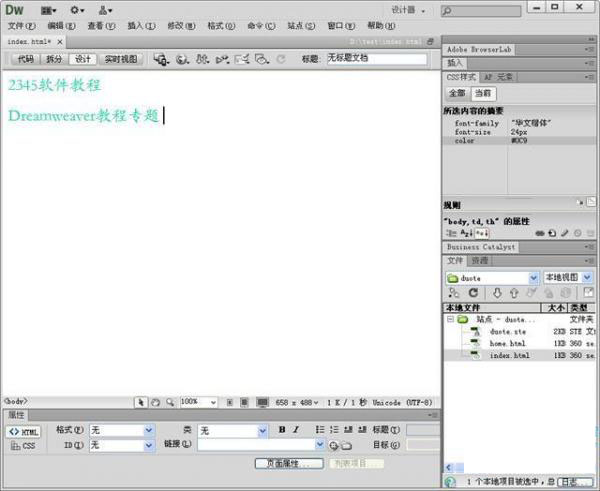Click the 日志 log button
The width and height of the screenshot is (600, 491).
576,482
